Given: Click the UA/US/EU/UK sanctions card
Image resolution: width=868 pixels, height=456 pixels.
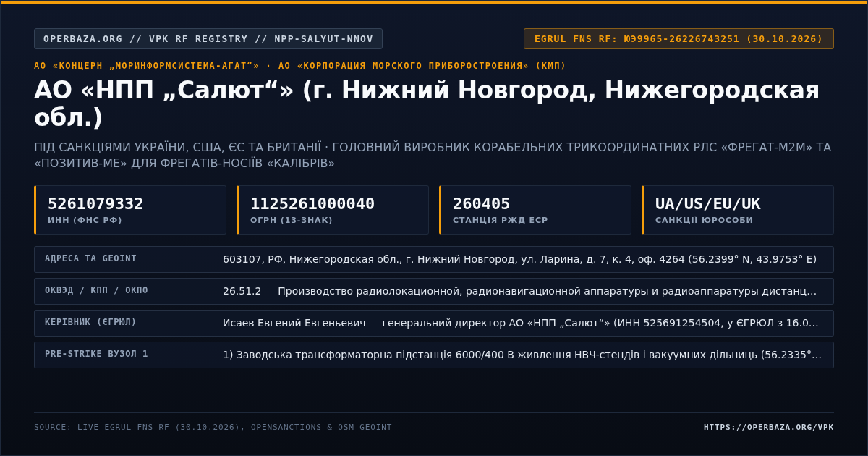Looking at the screenshot, I should [738, 210].
